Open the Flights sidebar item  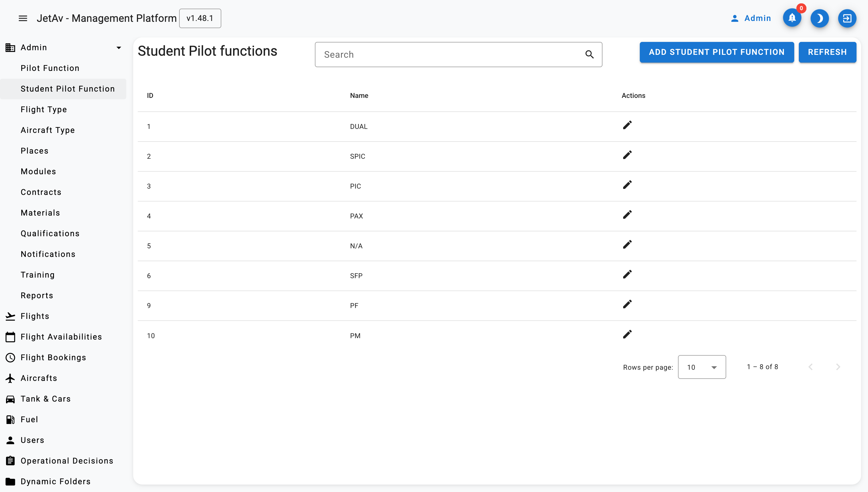[35, 316]
